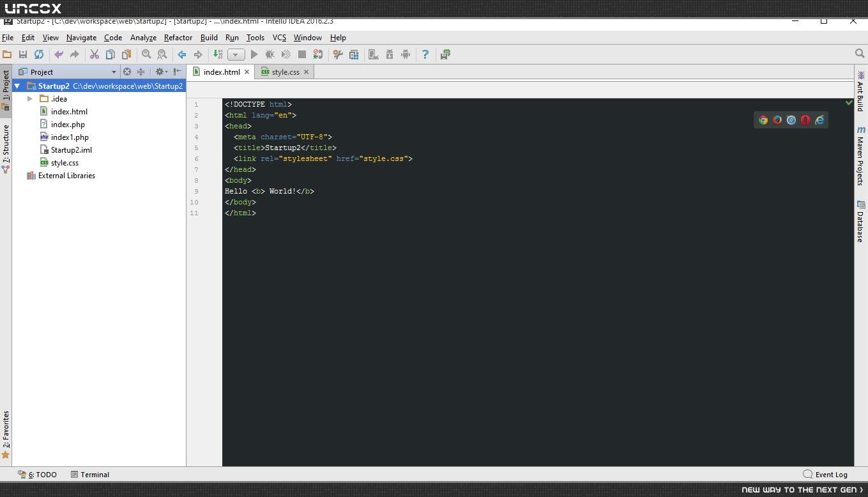Switch to the style.css editor tab

(x=285, y=72)
